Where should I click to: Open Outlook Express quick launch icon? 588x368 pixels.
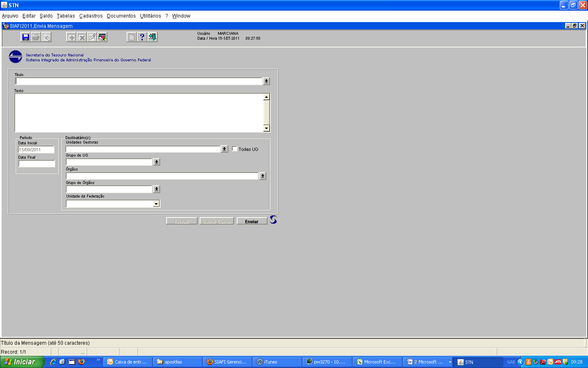62,362
